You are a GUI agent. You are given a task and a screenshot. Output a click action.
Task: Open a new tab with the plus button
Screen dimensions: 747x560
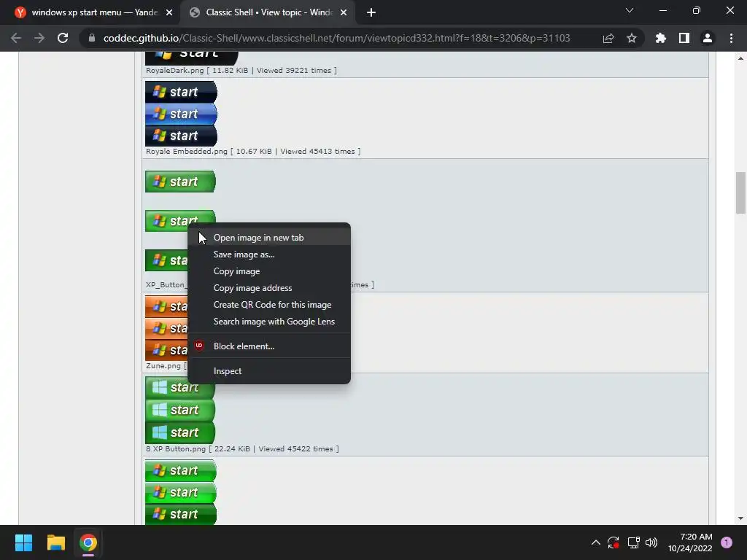[x=371, y=12]
